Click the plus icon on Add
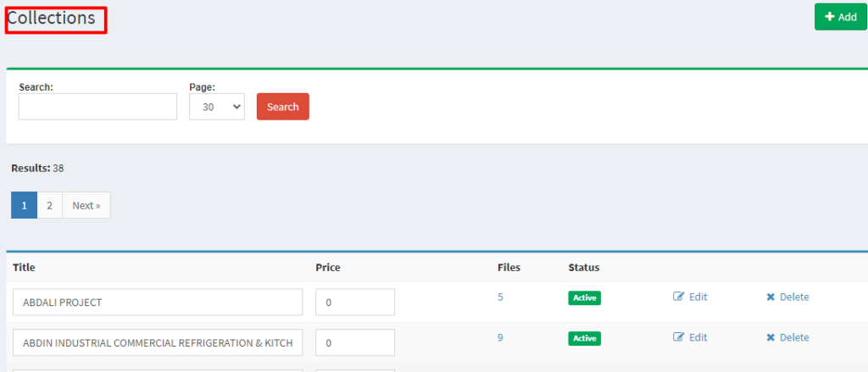 pos(829,17)
